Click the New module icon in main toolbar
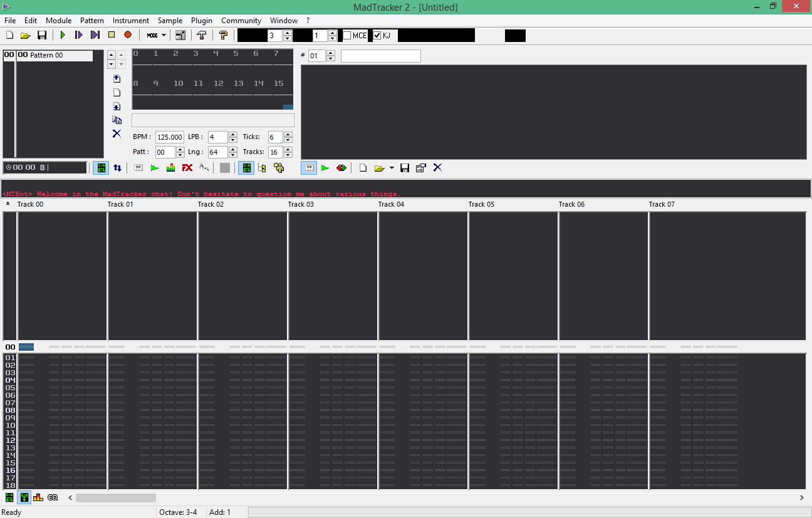This screenshot has width=812, height=518. pyautogui.click(x=9, y=35)
